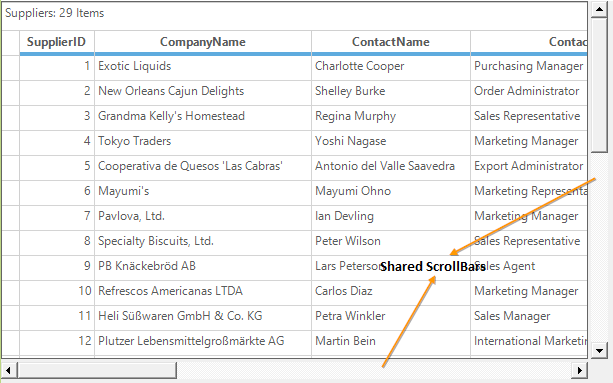Sort by the SupplierID column header
This screenshot has width=613, height=383.
pos(57,42)
